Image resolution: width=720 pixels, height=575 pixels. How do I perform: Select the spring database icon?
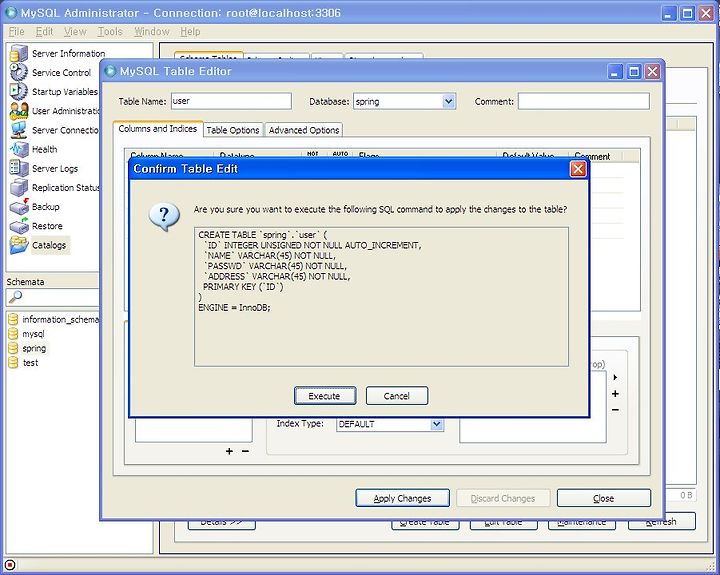pos(13,348)
